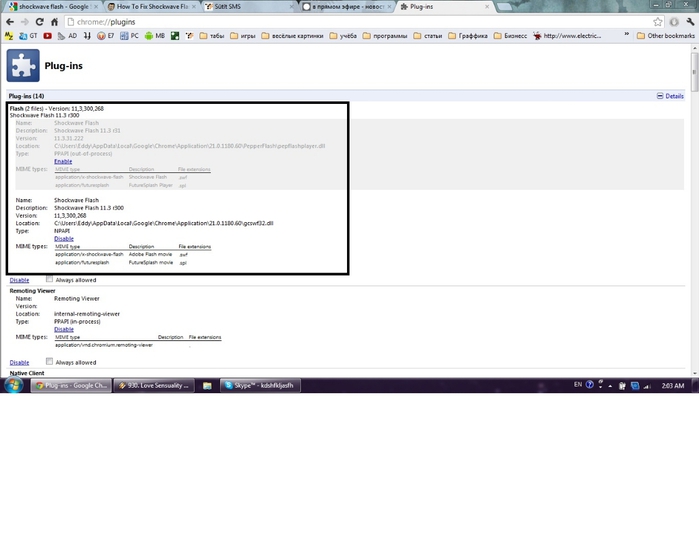Viewport: 699px width, 560px height.
Task: Bookmark this page with the star icon
Action: point(658,22)
